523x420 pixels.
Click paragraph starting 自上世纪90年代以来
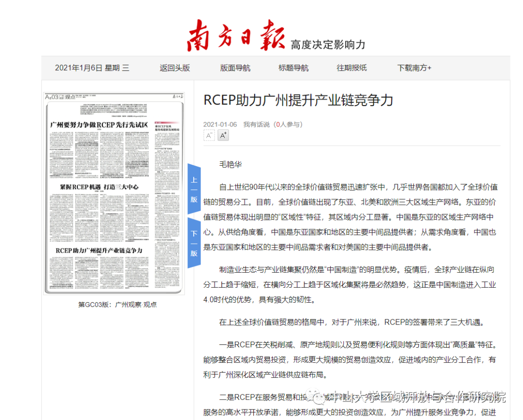(350, 217)
